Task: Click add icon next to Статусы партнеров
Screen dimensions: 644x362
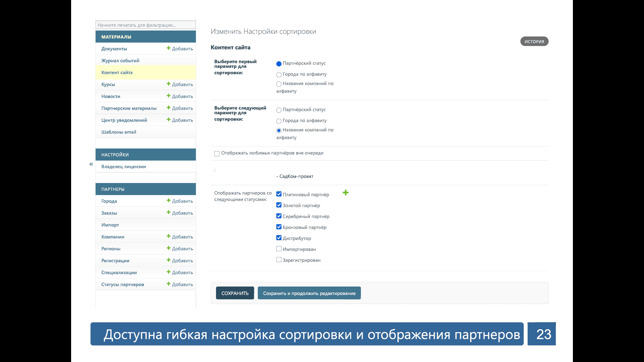Action: [169, 284]
